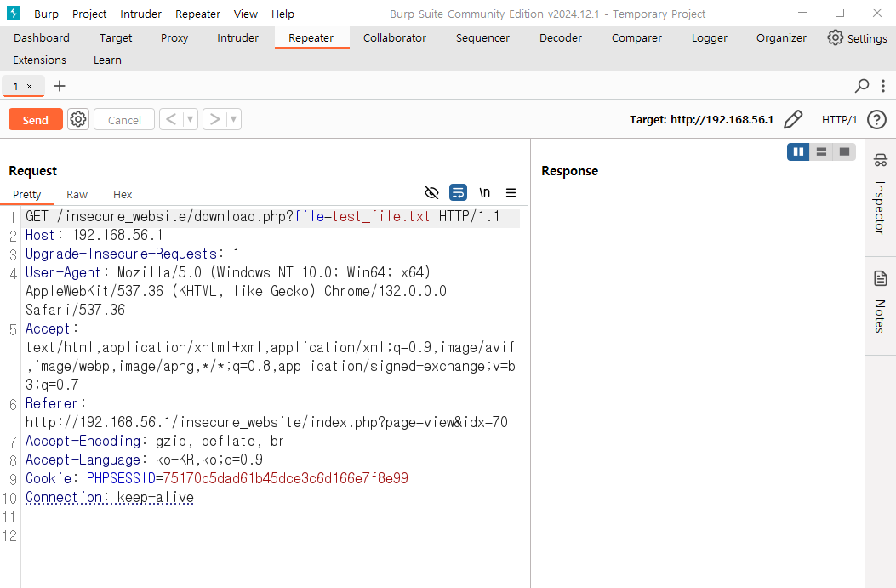This screenshot has height=588, width=896.
Task: Switch to the Dashboard tab
Action: pos(42,37)
